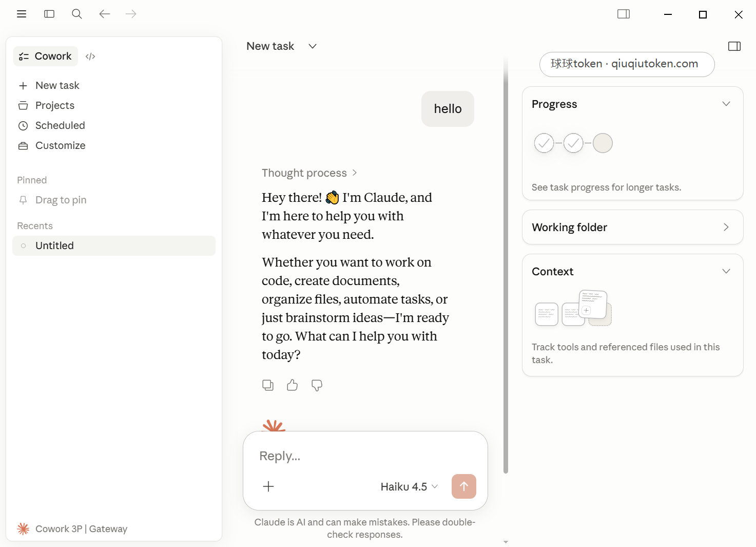Image resolution: width=756 pixels, height=547 pixels.
Task: Add an attachment with the plus icon
Action: [268, 486]
